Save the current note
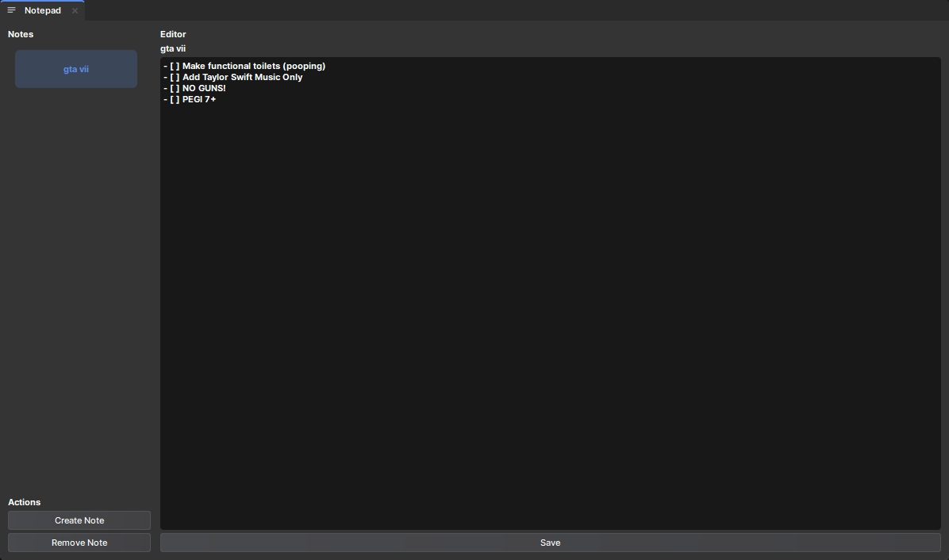 coord(550,543)
